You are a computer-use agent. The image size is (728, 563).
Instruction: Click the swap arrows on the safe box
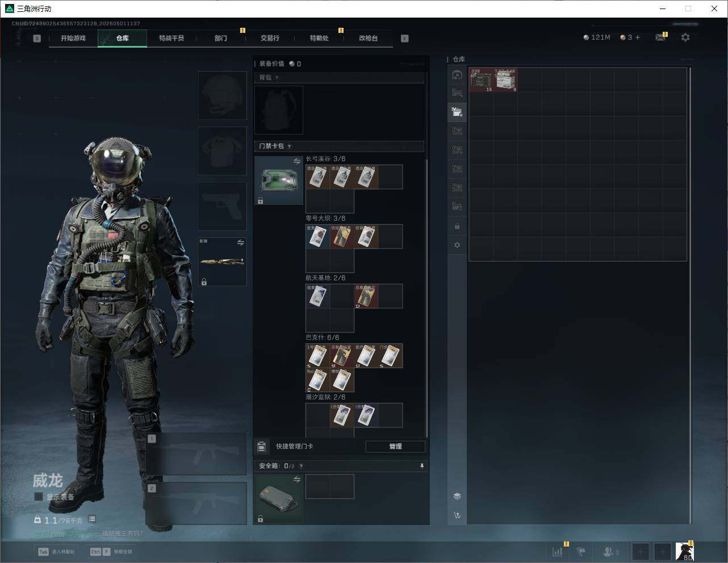[x=297, y=480]
